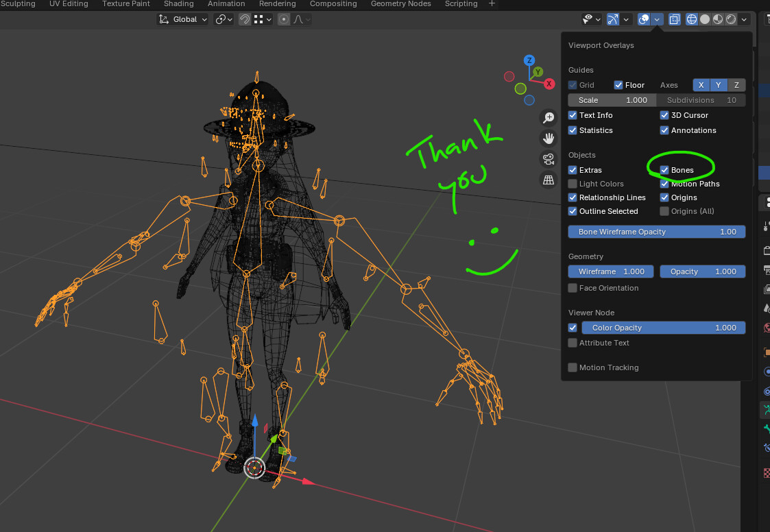Toggle Y axis display button
This screenshot has width=770, height=532.
pos(719,85)
